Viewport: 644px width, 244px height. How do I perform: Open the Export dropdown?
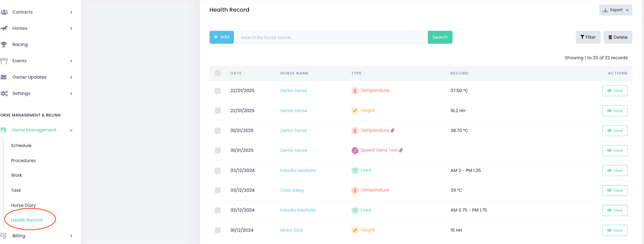[x=615, y=10]
